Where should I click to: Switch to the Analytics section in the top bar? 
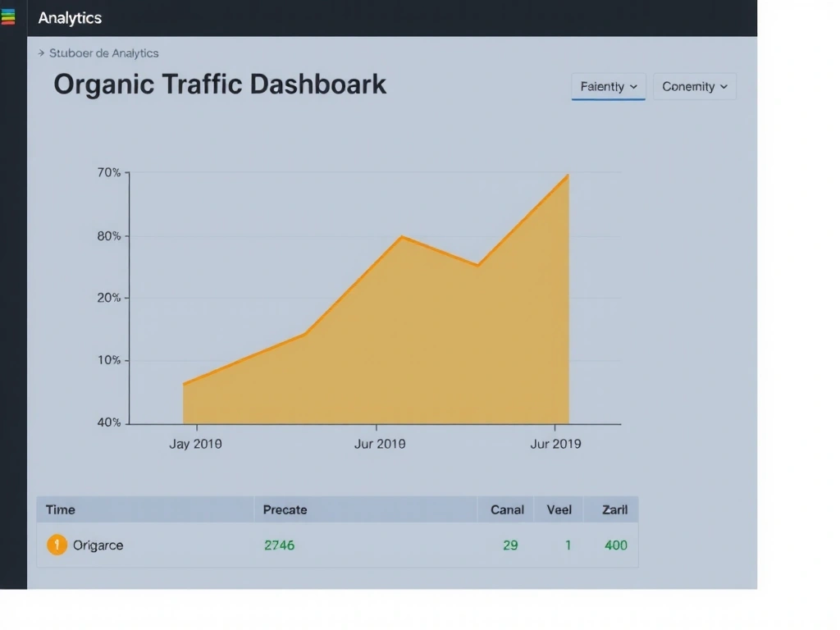click(x=70, y=17)
